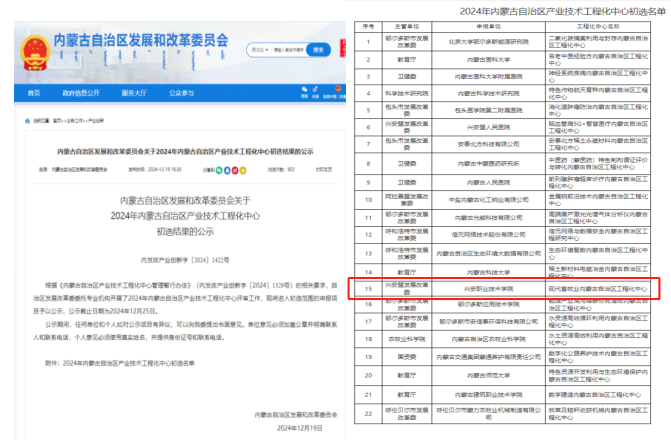The height and width of the screenshot is (441, 671).
Task: Click cell 安泰北方科技有限公司 in row 7
Action: 489,144
